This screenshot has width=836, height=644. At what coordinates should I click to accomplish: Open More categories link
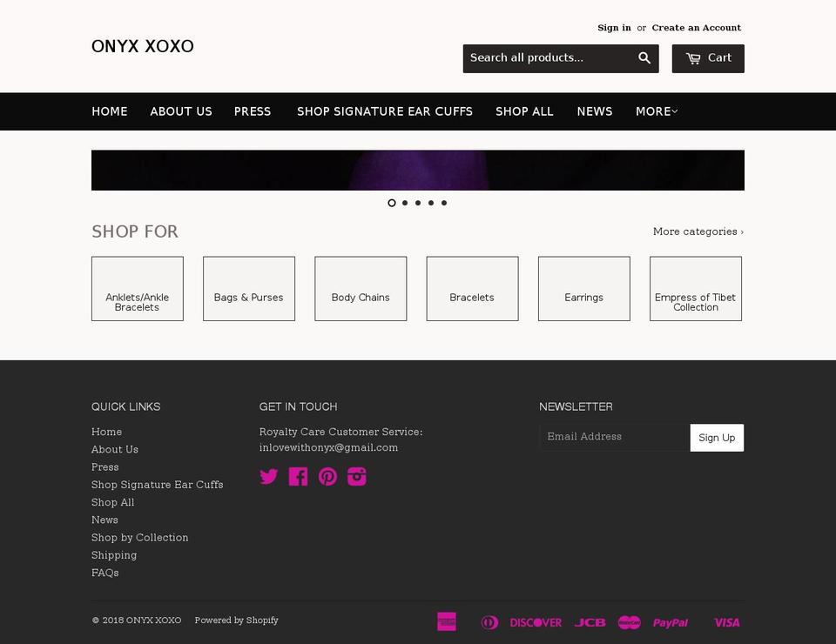[698, 231]
